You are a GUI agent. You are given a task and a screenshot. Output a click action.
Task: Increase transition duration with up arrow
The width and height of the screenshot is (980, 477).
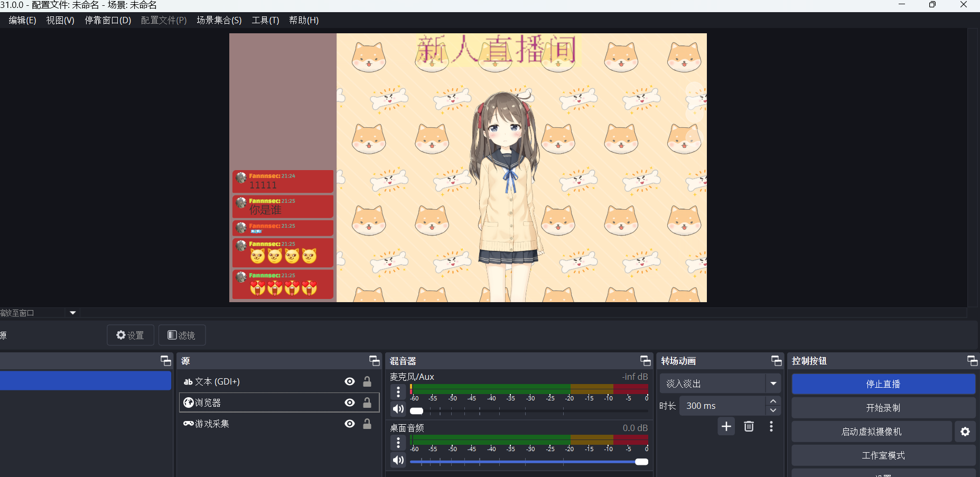[x=773, y=401]
